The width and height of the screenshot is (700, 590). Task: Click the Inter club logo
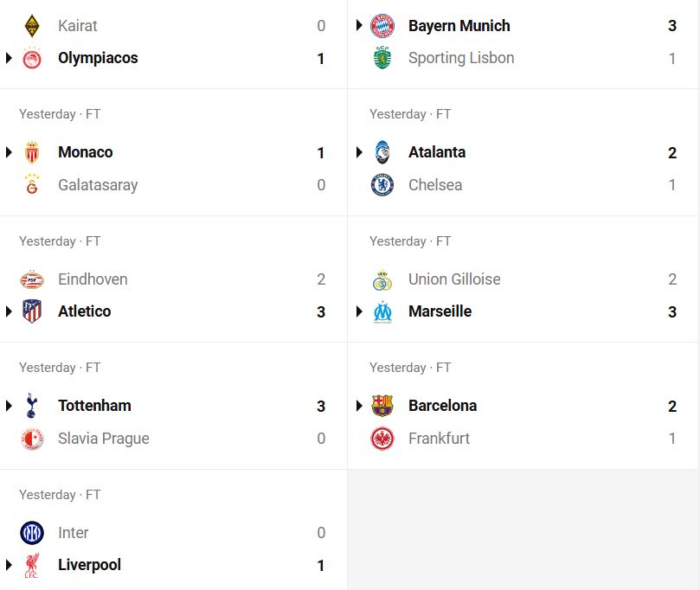32,533
